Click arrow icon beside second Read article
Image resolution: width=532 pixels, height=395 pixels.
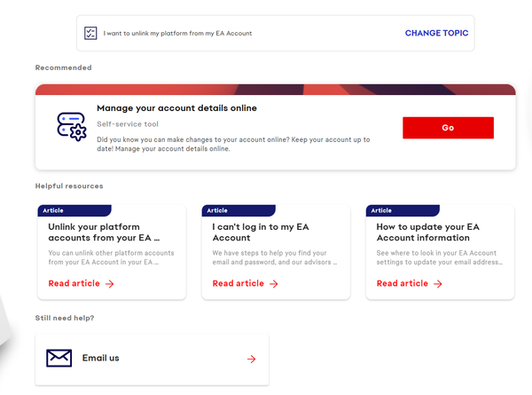(x=274, y=284)
